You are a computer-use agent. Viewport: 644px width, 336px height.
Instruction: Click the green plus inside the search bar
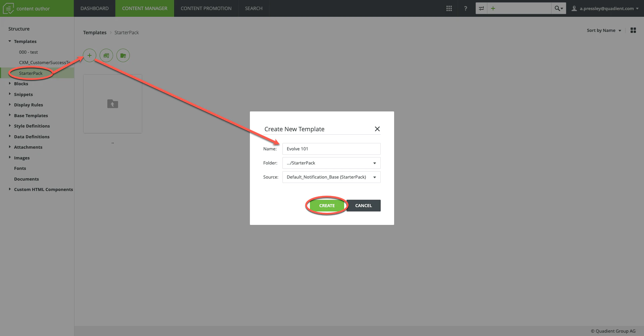[493, 8]
